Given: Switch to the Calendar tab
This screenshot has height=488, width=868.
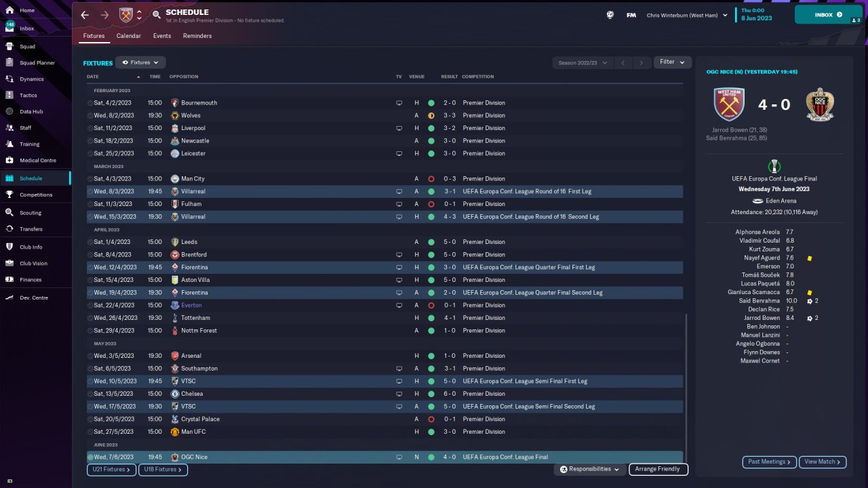Looking at the screenshot, I should click(128, 36).
